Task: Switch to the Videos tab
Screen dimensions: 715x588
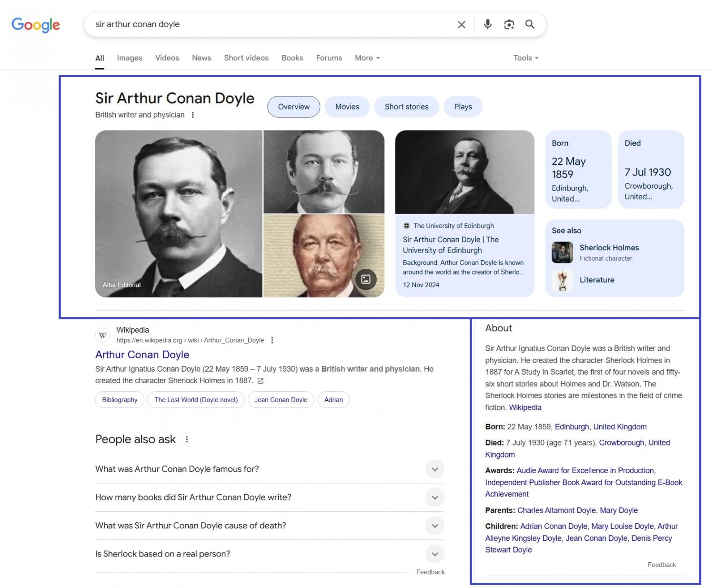Action: point(167,58)
